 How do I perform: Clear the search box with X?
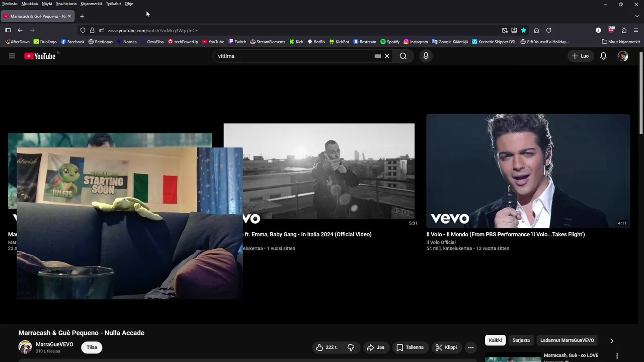click(x=387, y=56)
